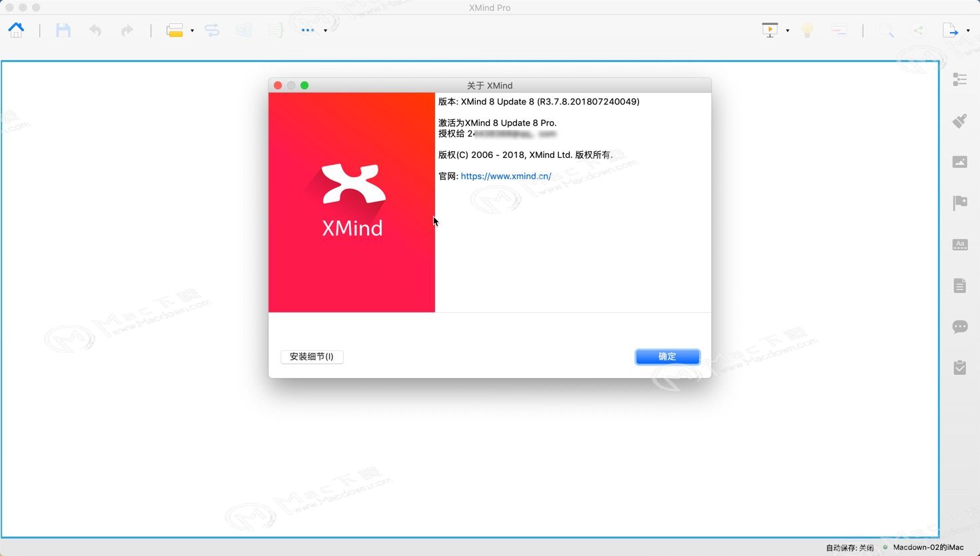The height and width of the screenshot is (556, 980).
Task: Click the '授权给' licensed-to line
Action: (x=497, y=134)
